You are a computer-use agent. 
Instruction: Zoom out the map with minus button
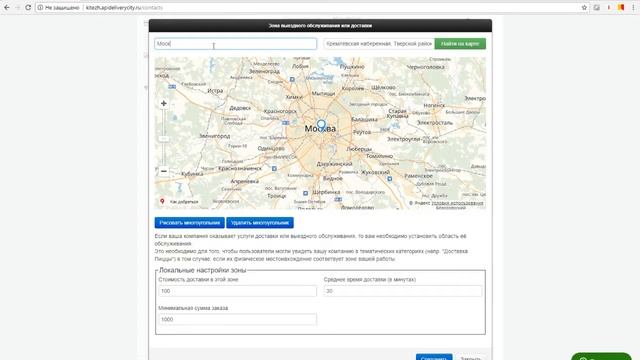tap(164, 171)
